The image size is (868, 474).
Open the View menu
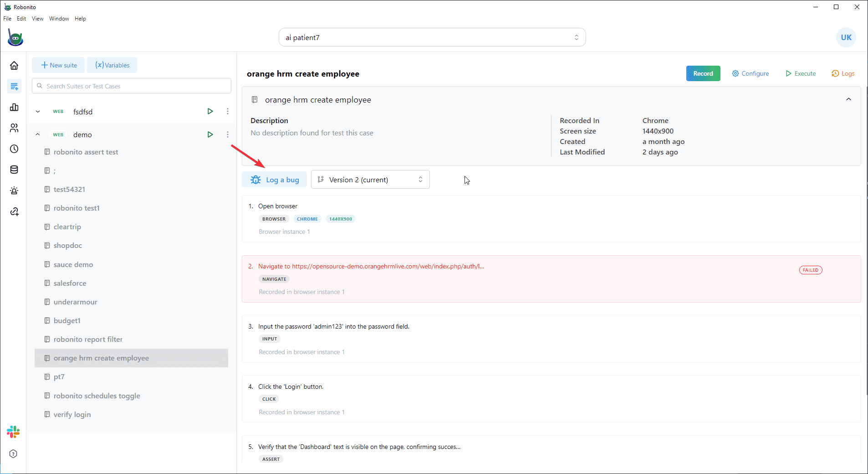coord(37,19)
